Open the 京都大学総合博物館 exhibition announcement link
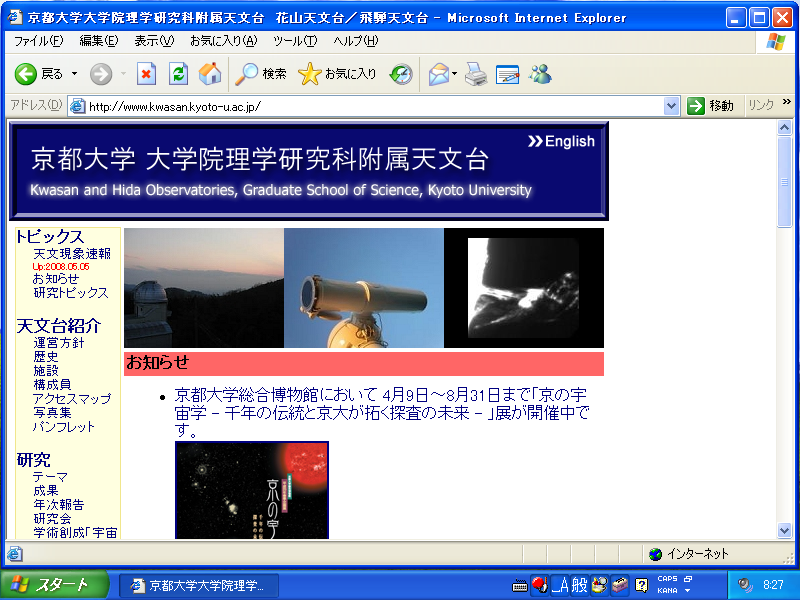This screenshot has height=600, width=800. [382, 412]
